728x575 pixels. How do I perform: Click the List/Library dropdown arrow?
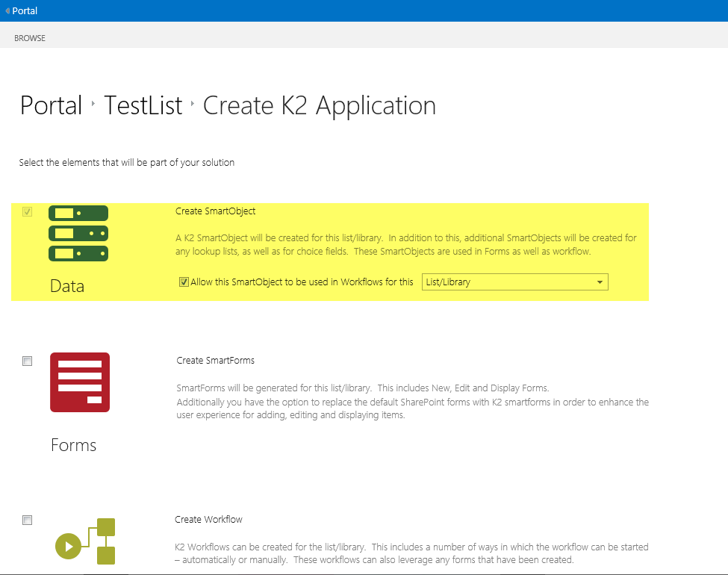[600, 282]
